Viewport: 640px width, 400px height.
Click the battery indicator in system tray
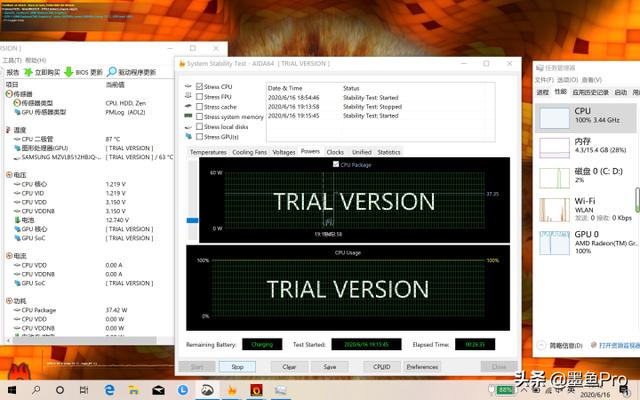click(x=505, y=389)
